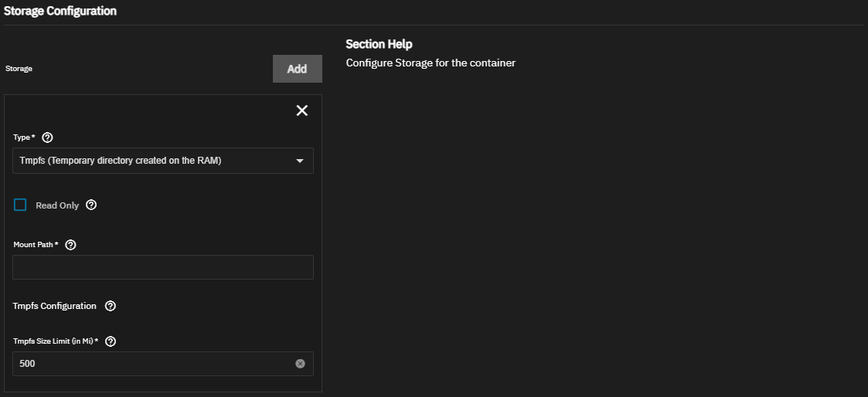The image size is (868, 397).
Task: Clear the 500 value with the circle-x icon
Action: [300, 364]
